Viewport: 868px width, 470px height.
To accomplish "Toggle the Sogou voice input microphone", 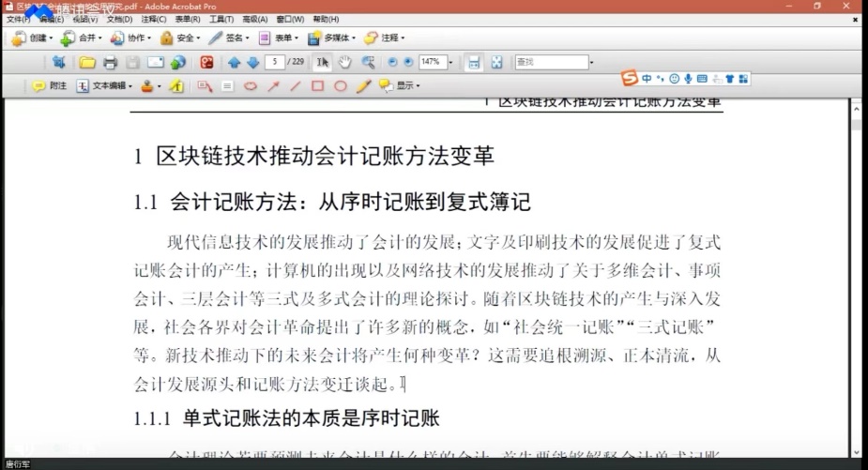I will 688,78.
